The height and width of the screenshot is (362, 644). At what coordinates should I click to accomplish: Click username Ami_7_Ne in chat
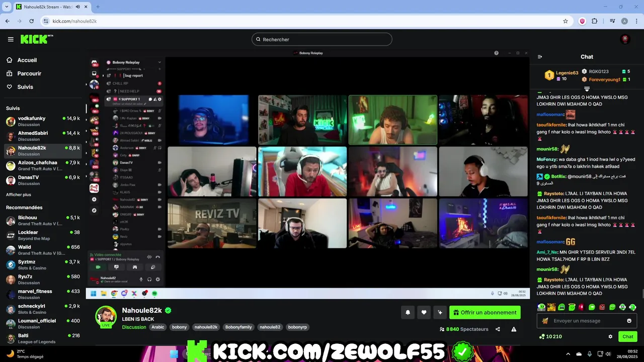547,252
